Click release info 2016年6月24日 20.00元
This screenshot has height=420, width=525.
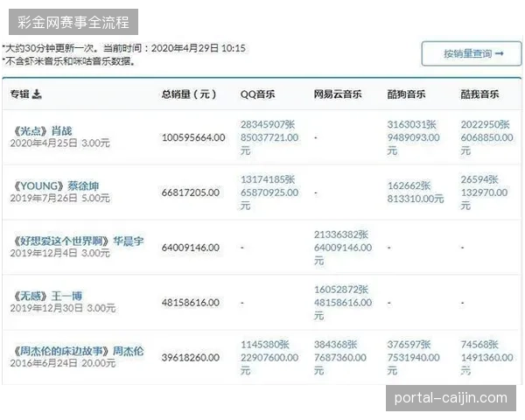(x=63, y=363)
